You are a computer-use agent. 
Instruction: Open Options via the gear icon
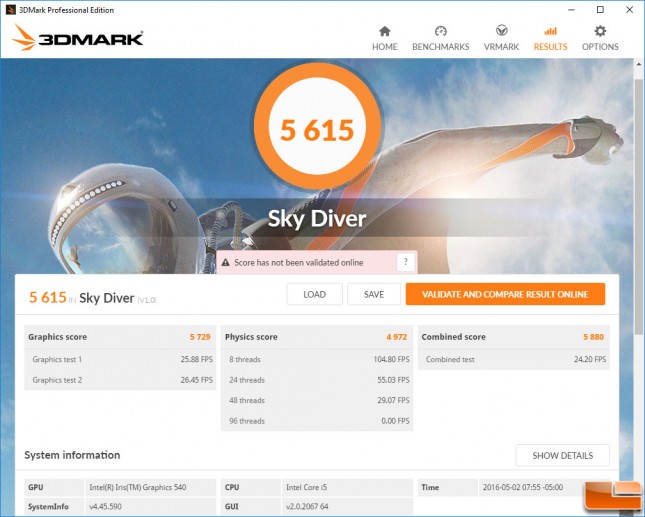tap(600, 31)
